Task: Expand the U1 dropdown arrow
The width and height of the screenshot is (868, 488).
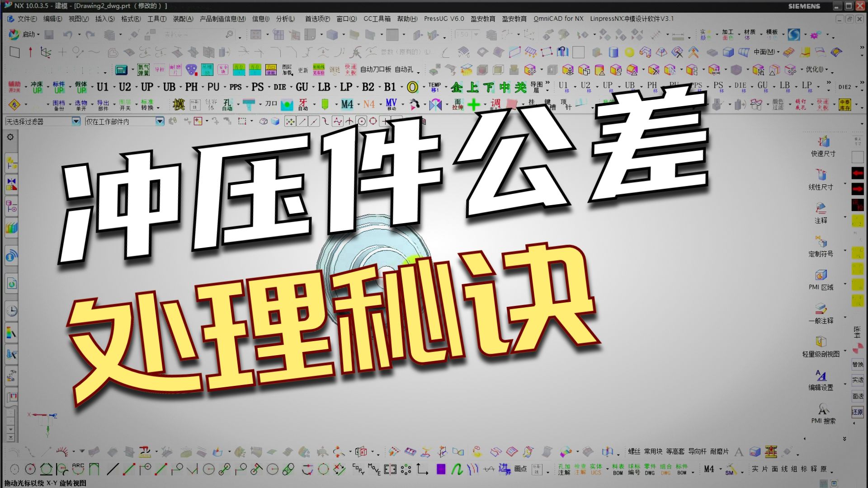Action: pyautogui.click(x=114, y=87)
